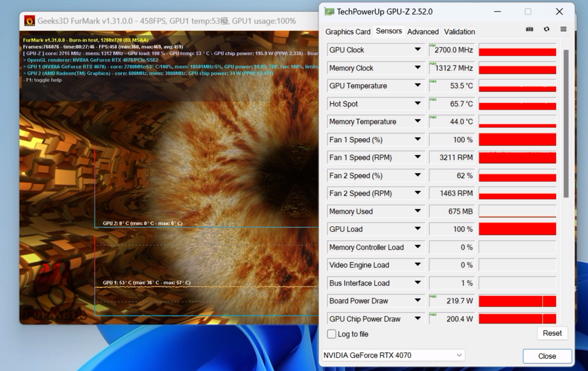Click the Board Power Draw value field
Viewport: 588px width, 371px height.
452,301
